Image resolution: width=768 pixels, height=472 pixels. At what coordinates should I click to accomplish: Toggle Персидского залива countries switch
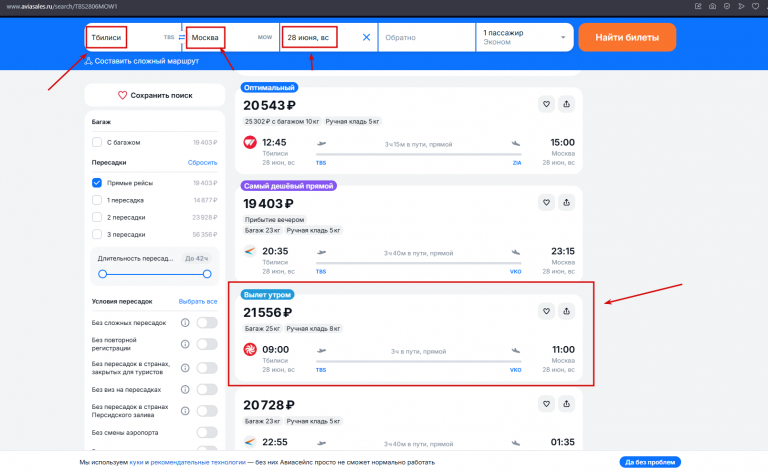tap(207, 411)
